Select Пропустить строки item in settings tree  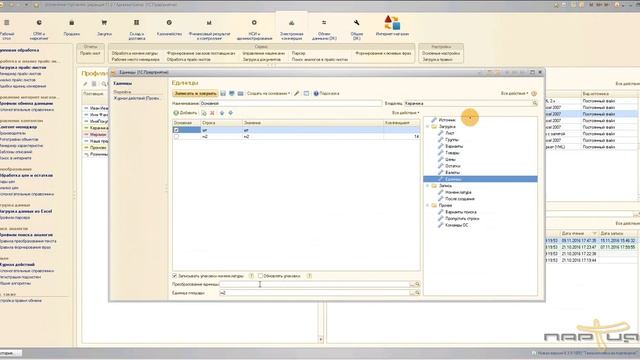(x=462, y=219)
